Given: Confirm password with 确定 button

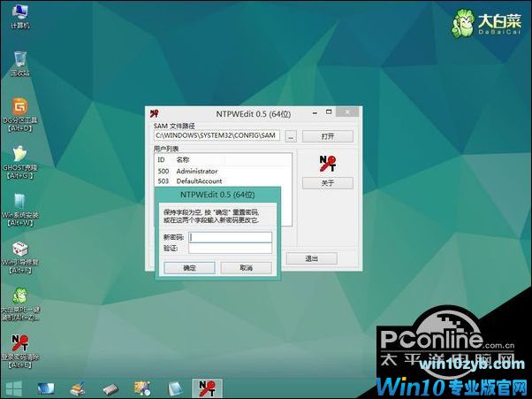Looking at the screenshot, I should 189,267.
